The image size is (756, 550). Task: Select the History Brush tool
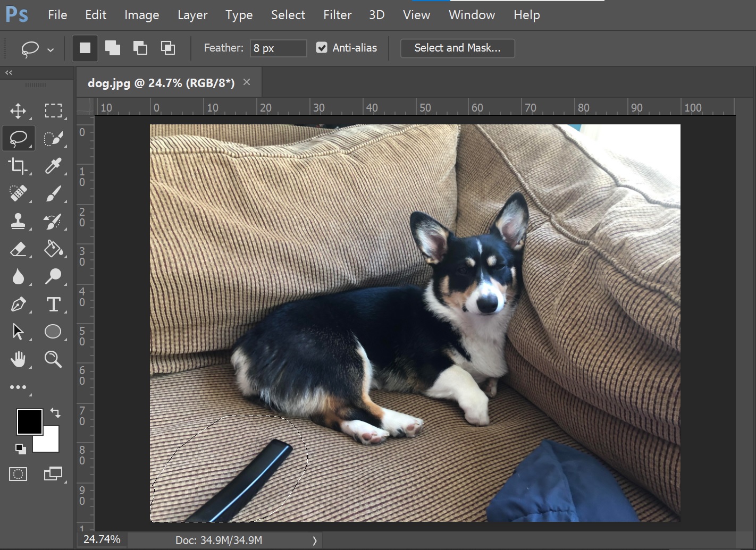pos(53,221)
